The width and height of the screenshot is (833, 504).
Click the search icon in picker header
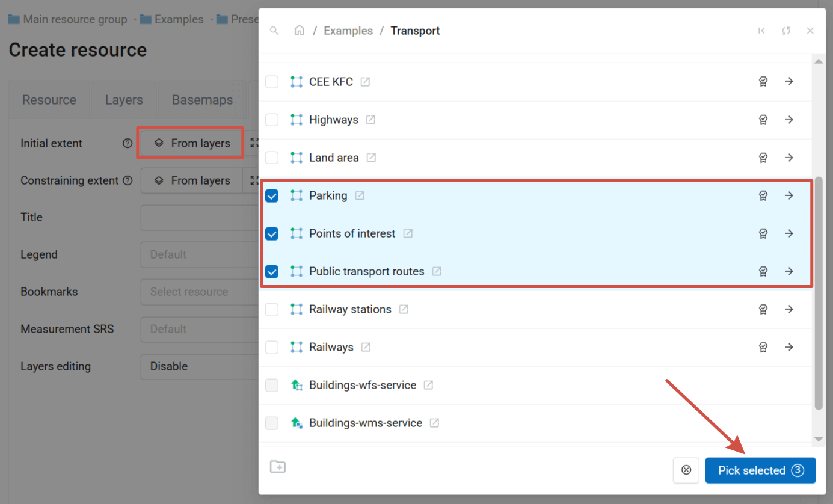pos(274,31)
